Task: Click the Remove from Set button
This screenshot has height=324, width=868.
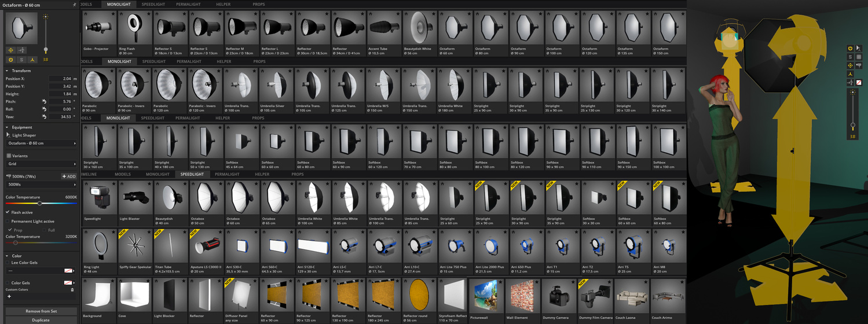Action: [x=41, y=311]
